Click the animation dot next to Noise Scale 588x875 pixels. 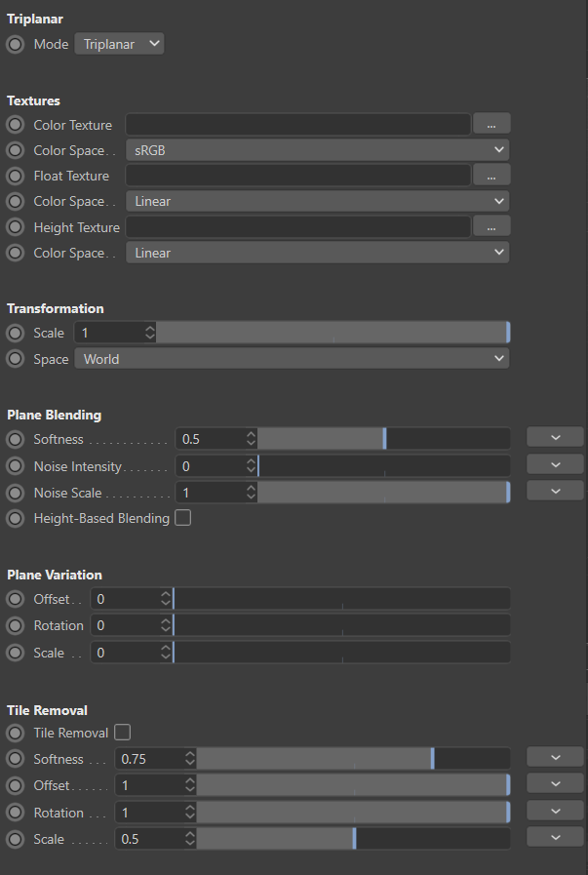pos(16,493)
